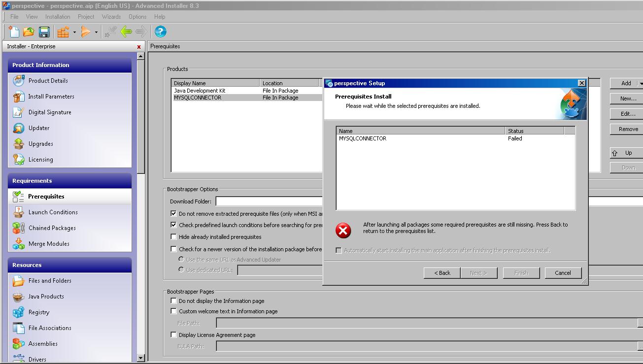Open the Product Details panel

(48, 80)
